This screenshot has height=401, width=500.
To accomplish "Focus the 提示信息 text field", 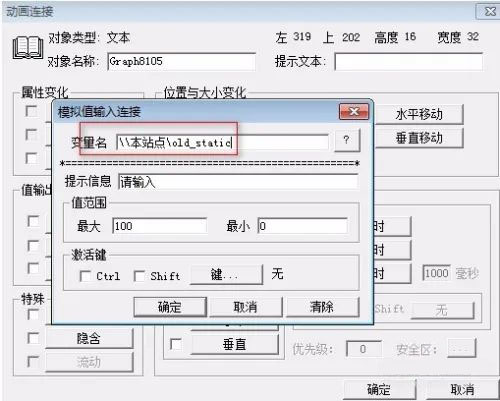I will click(238, 182).
